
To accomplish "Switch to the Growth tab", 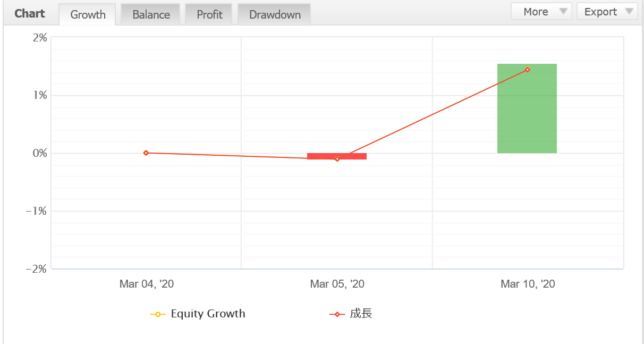I will [x=88, y=14].
